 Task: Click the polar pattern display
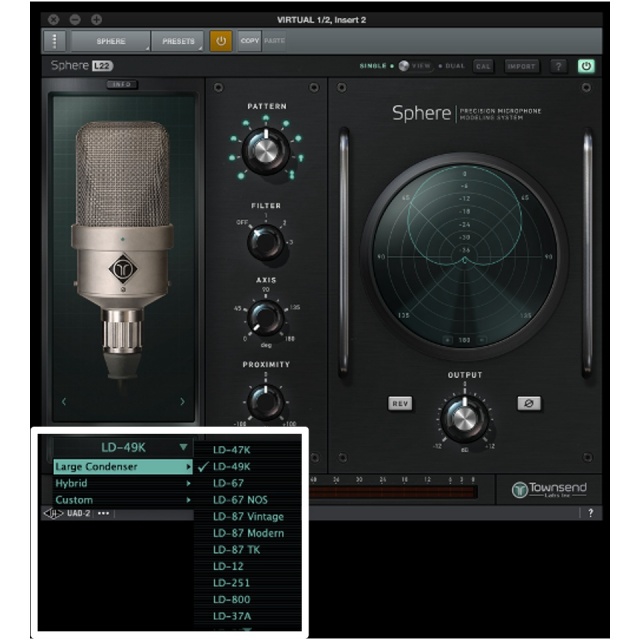[464, 257]
